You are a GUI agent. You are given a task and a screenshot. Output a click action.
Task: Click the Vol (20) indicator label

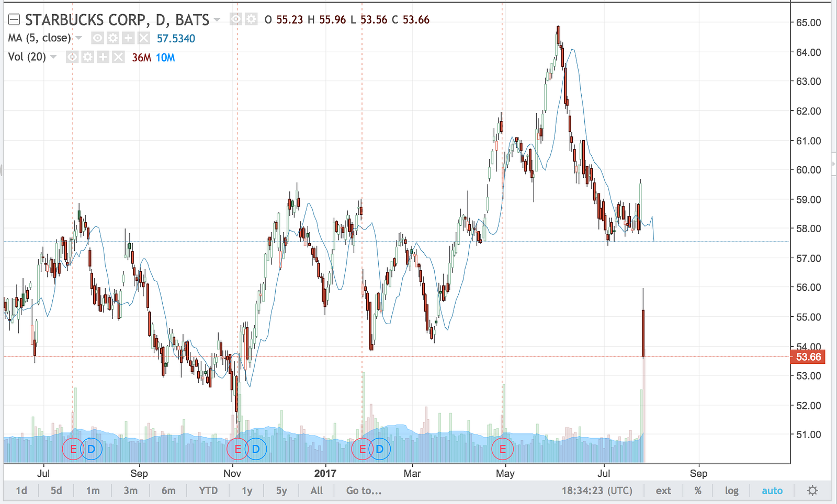27,57
